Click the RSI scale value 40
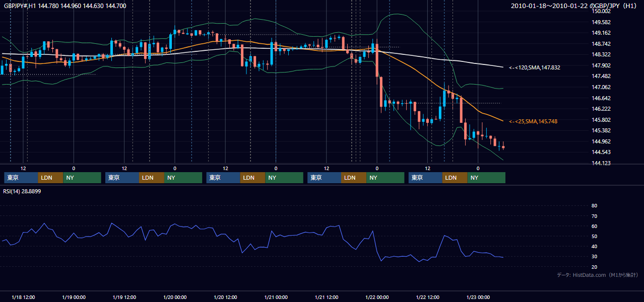The height and width of the screenshot is (302, 644). pyautogui.click(x=594, y=246)
